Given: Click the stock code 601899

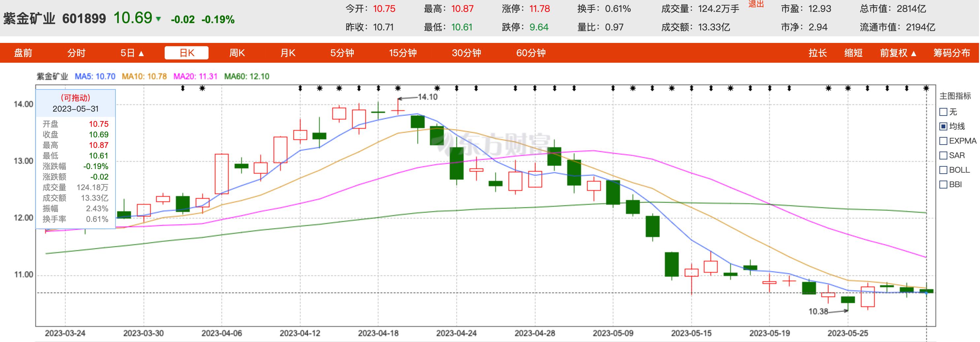Looking at the screenshot, I should coord(84,18).
